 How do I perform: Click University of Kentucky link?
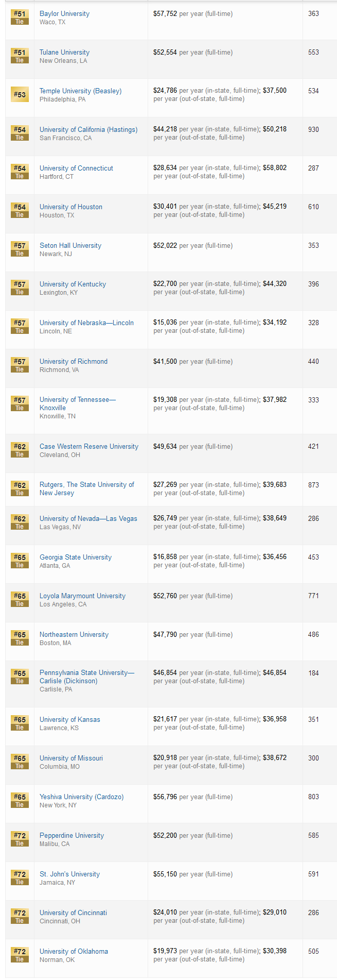[73, 284]
